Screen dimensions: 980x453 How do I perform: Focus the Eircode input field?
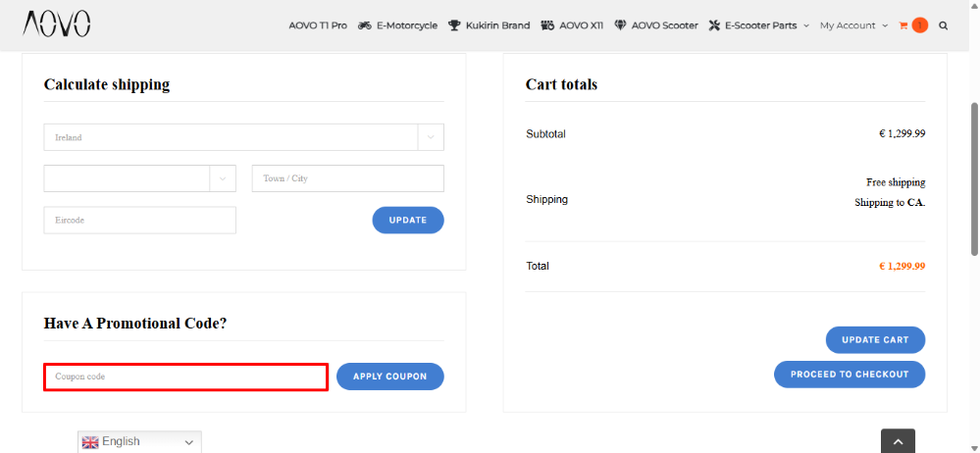click(x=140, y=220)
